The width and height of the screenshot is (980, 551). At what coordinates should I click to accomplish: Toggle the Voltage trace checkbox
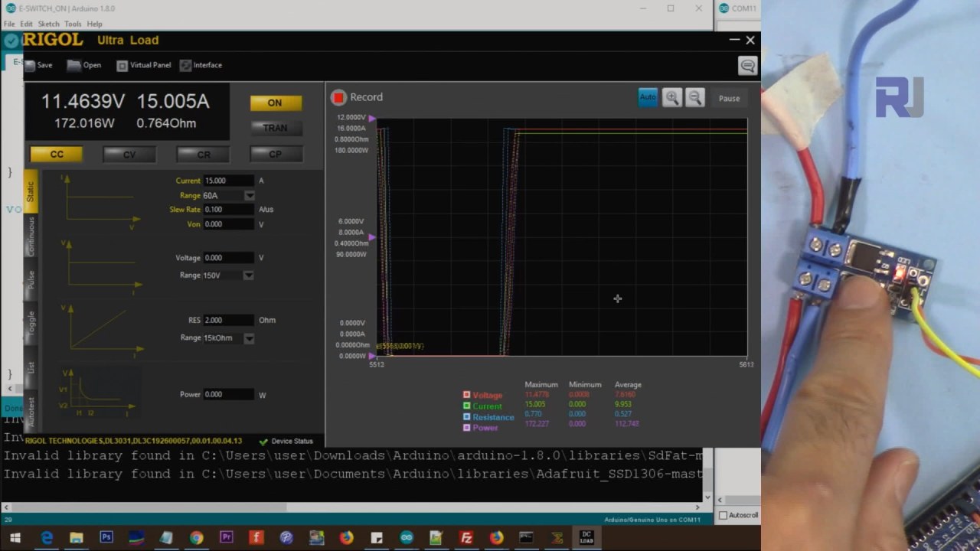466,395
